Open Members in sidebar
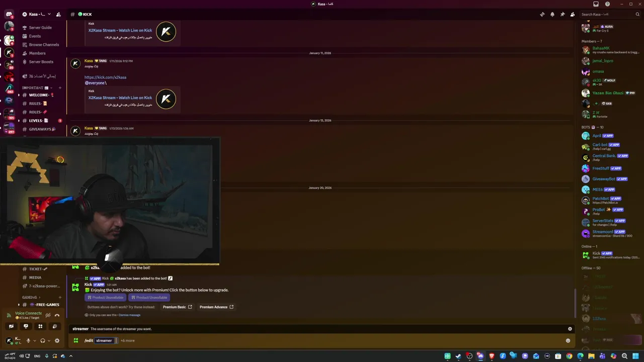 tap(37, 53)
